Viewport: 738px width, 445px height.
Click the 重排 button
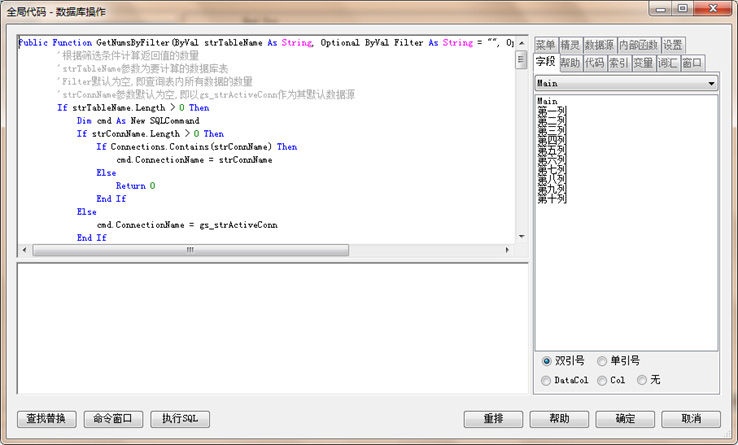(493, 419)
